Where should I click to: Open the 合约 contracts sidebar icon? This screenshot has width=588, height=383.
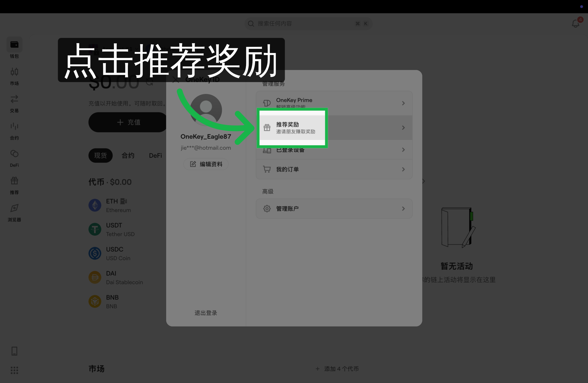[x=14, y=126]
